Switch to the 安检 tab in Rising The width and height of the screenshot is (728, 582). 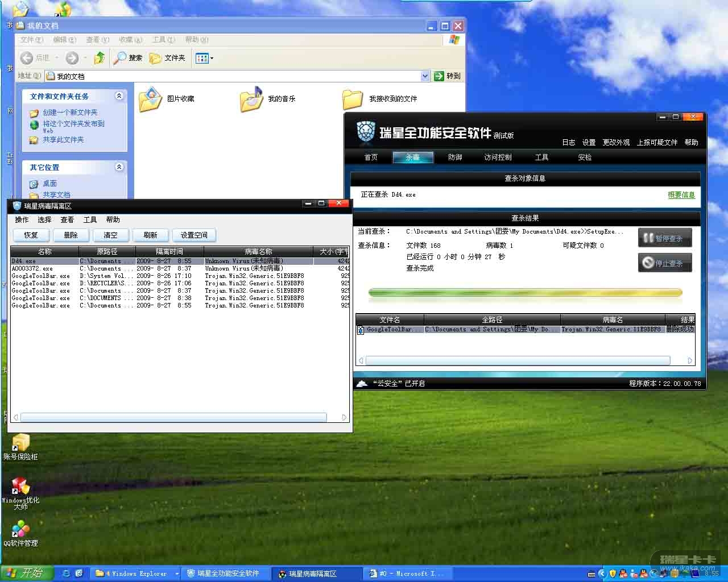click(x=585, y=157)
